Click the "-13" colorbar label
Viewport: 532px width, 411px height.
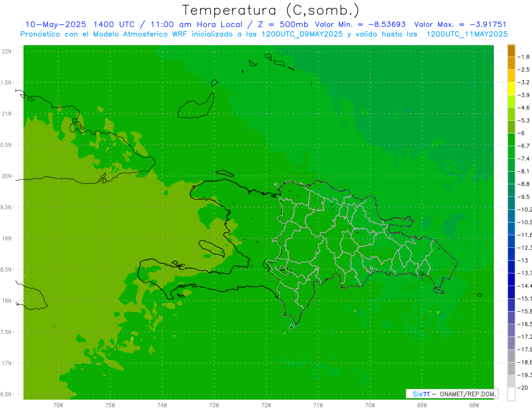click(522, 260)
